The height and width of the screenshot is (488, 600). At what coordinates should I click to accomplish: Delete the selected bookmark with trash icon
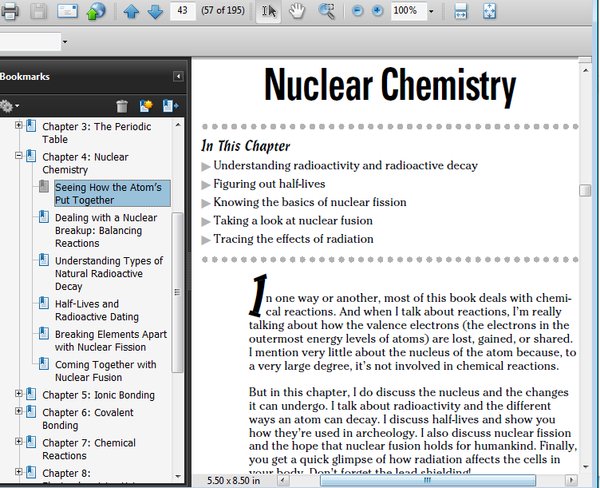122,105
